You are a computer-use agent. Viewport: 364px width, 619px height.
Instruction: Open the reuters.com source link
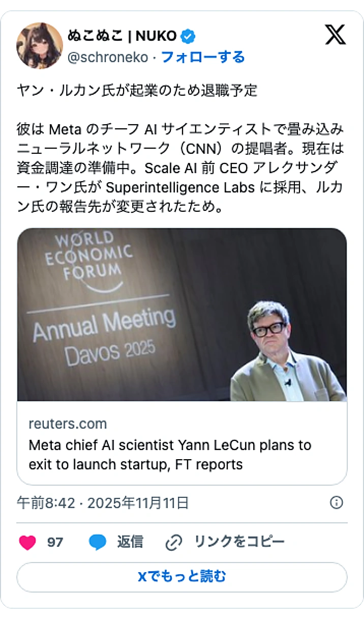[67, 424]
